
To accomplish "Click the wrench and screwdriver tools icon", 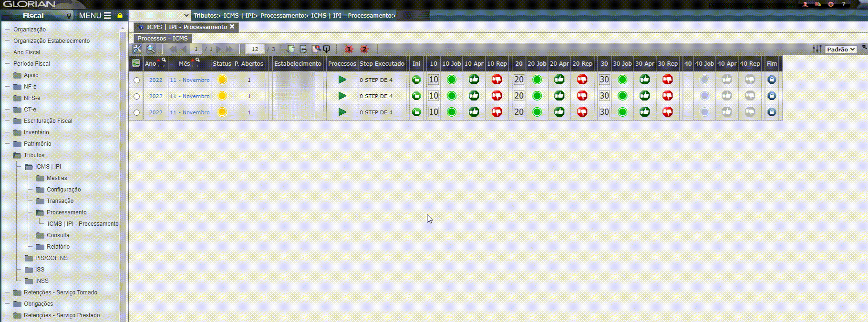I will (137, 49).
